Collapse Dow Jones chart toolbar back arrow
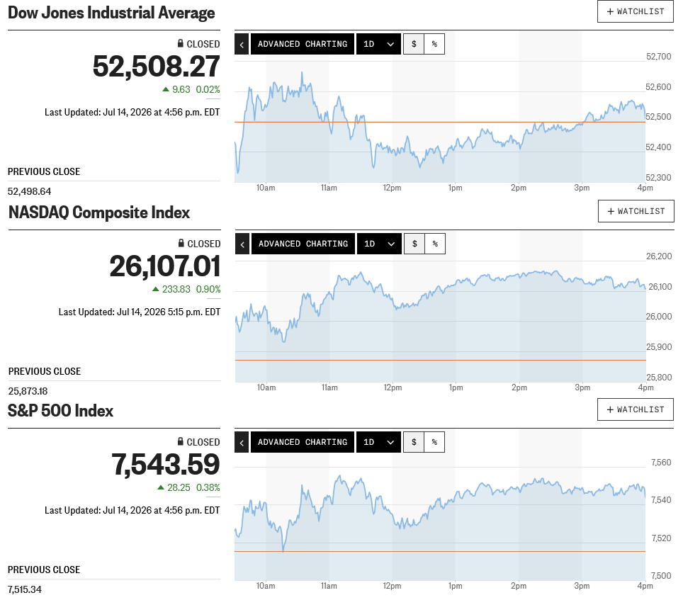Screen dimensions: 700x600 (242, 44)
